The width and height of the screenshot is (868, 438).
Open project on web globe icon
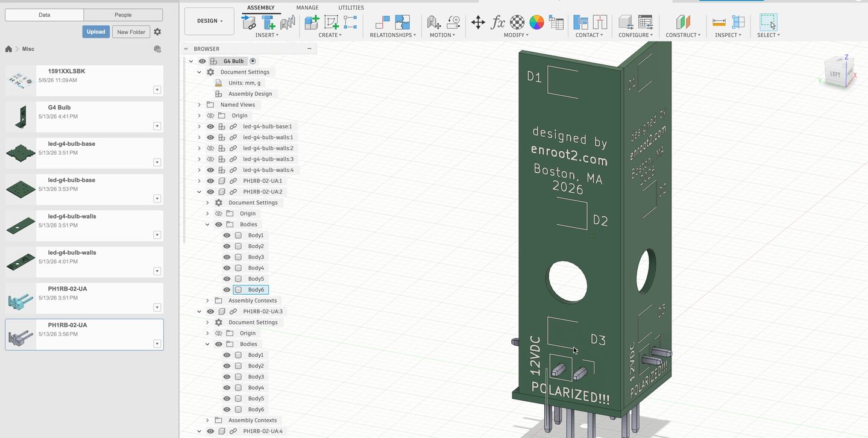(157, 49)
